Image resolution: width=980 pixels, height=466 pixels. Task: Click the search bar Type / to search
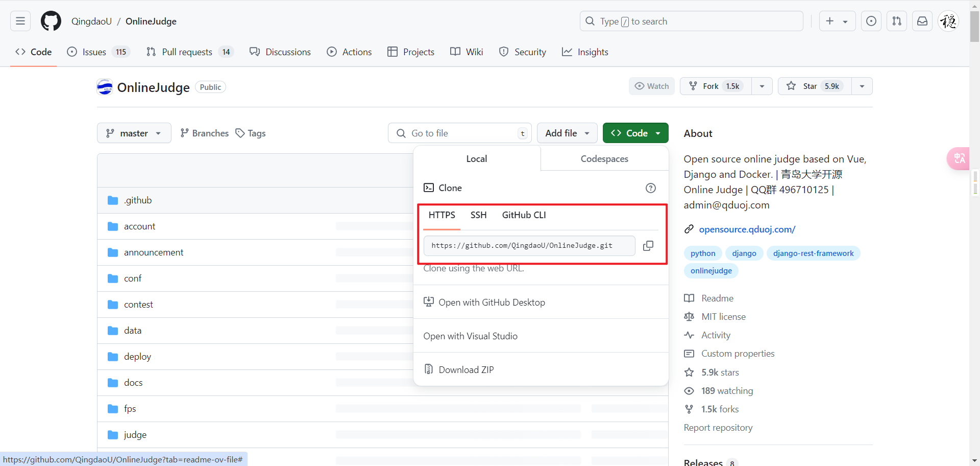691,21
